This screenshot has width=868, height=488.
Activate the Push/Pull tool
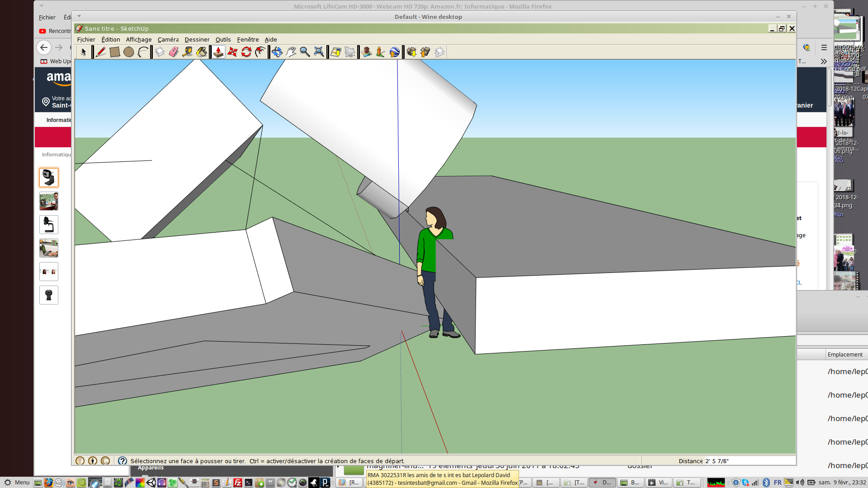[x=218, y=52]
